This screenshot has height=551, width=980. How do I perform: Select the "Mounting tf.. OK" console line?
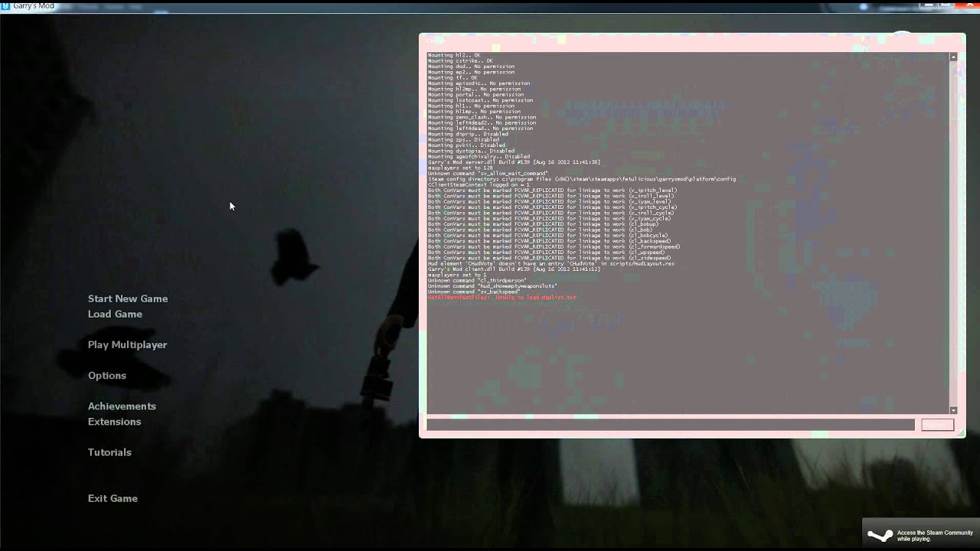(x=452, y=78)
